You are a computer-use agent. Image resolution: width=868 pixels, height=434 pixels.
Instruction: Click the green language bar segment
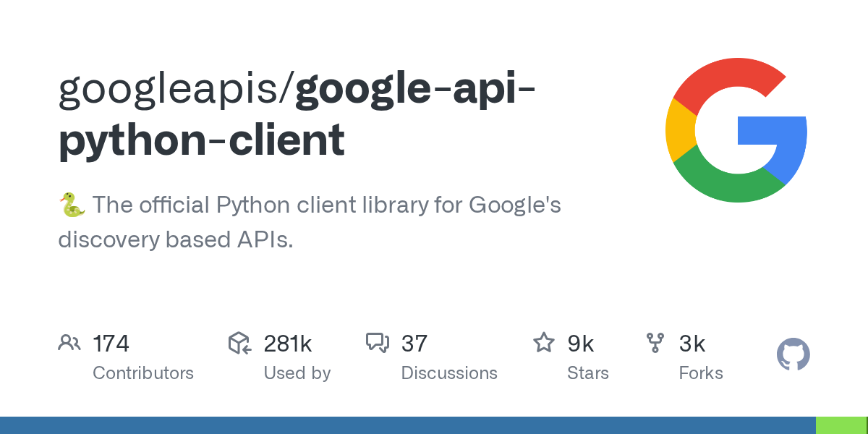[842, 425]
